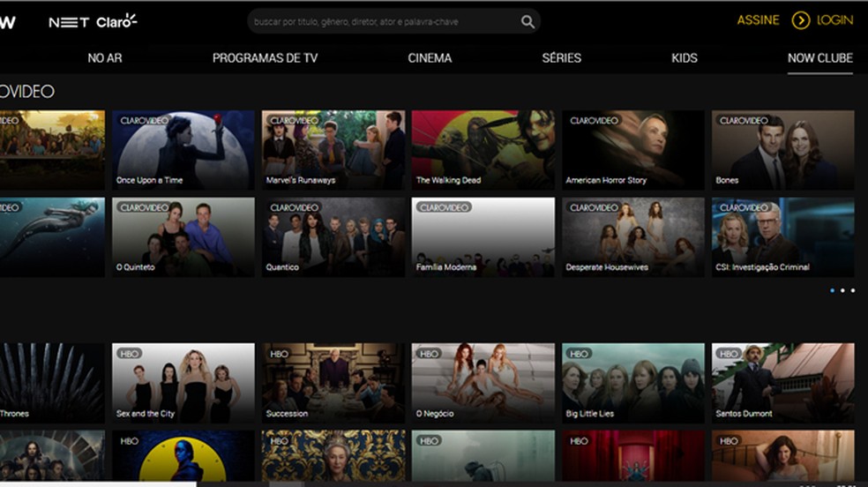Click the search magnifier icon

click(528, 21)
